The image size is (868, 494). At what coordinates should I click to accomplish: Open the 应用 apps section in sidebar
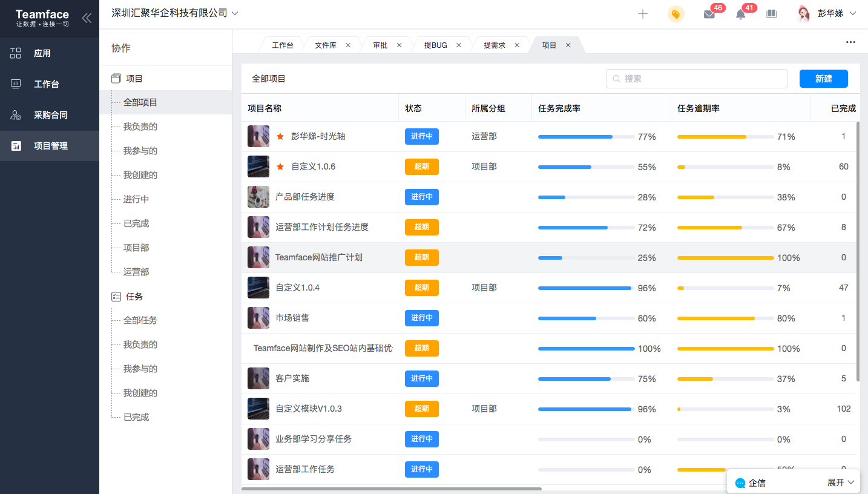click(42, 53)
